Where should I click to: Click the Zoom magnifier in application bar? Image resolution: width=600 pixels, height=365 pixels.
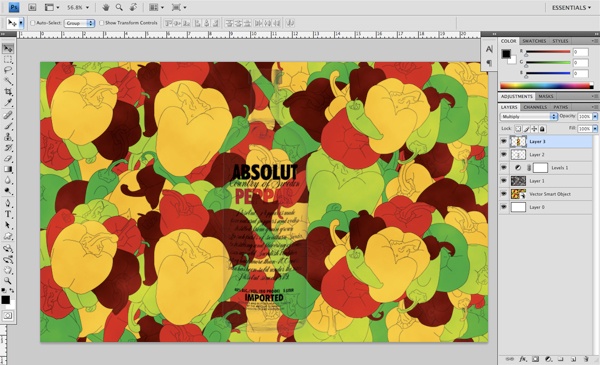pos(119,7)
